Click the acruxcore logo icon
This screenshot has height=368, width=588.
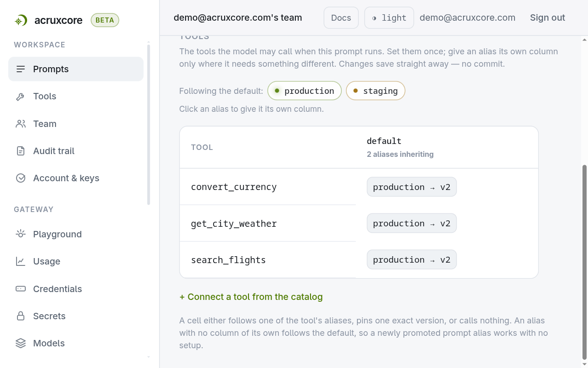21,20
